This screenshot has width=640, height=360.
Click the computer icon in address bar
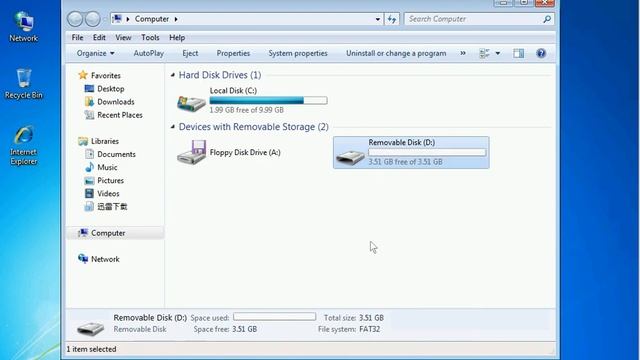117,19
